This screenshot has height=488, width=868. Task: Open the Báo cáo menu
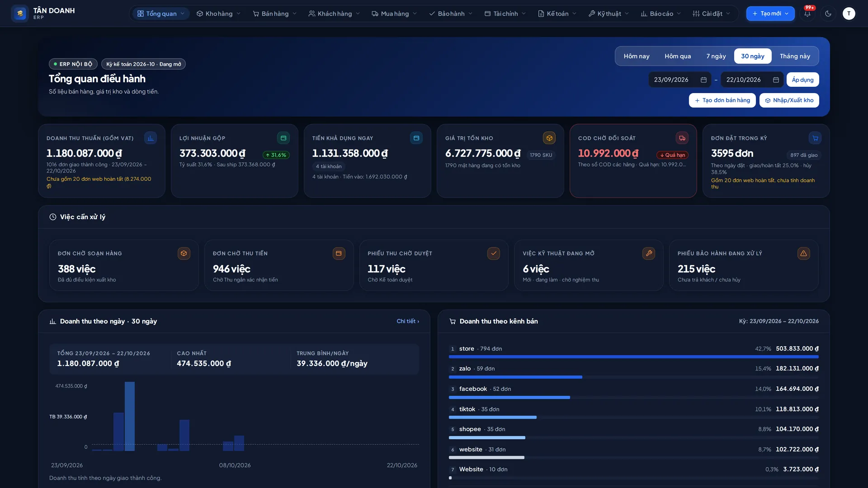pyautogui.click(x=661, y=14)
